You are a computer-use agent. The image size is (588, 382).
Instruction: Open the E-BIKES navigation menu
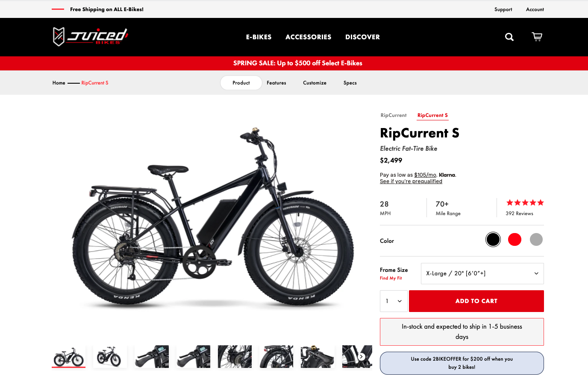point(259,37)
